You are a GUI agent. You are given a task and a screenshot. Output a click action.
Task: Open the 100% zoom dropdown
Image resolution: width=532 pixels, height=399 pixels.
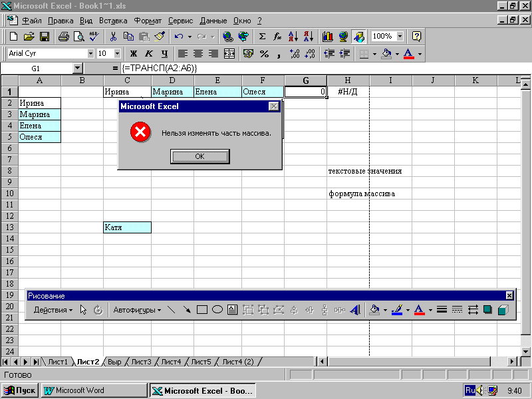(400, 36)
